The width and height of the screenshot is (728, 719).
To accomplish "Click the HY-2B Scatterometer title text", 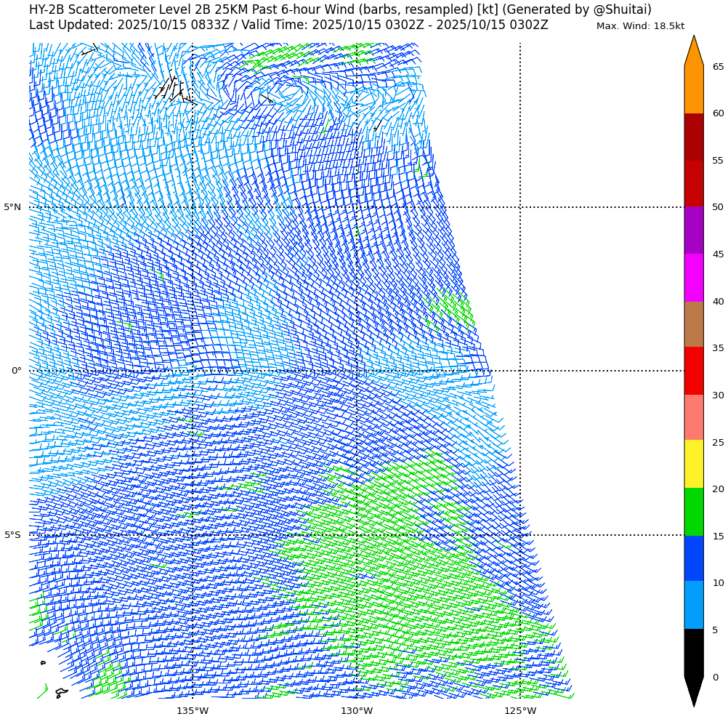I will (x=340, y=9).
